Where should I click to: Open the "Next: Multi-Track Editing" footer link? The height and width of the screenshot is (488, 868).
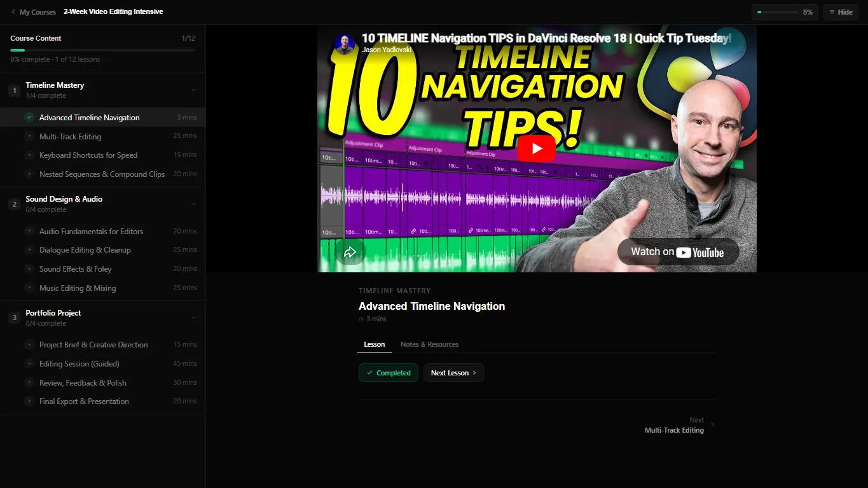tap(680, 425)
